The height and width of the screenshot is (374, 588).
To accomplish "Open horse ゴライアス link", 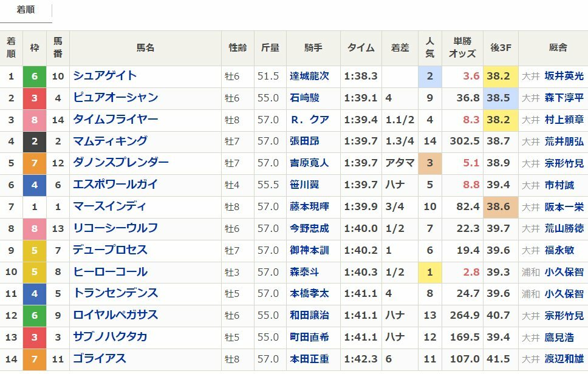I will (100, 359).
